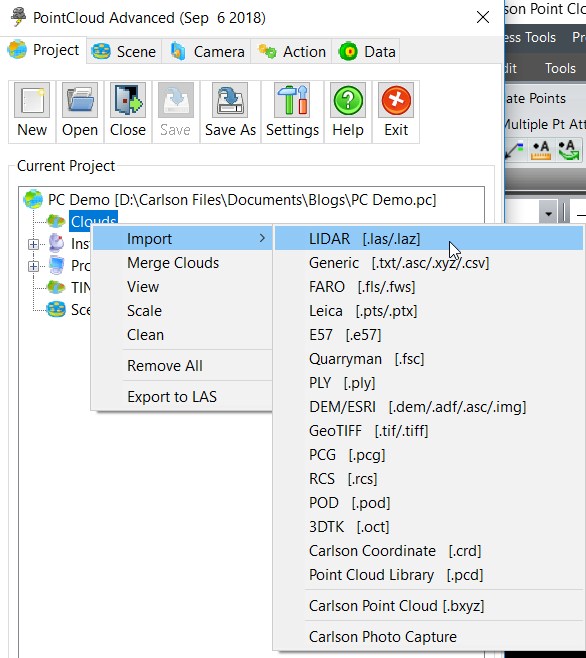This screenshot has width=586, height=658.
Task: Close the PointCloud Advanced window
Action: (x=483, y=17)
